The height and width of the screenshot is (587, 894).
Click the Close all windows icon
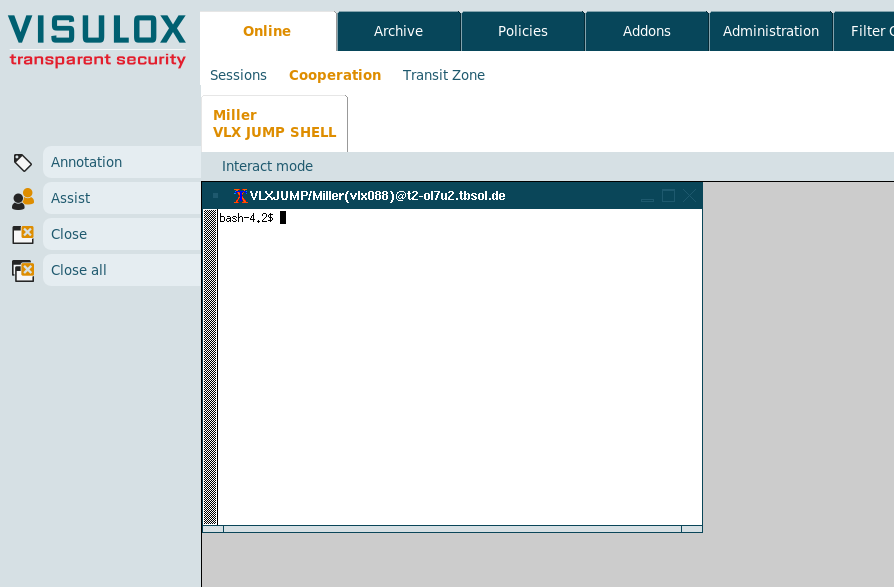[22, 271]
